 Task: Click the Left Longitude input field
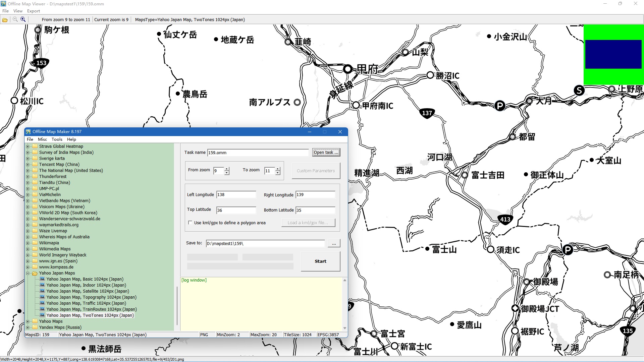[x=236, y=195]
